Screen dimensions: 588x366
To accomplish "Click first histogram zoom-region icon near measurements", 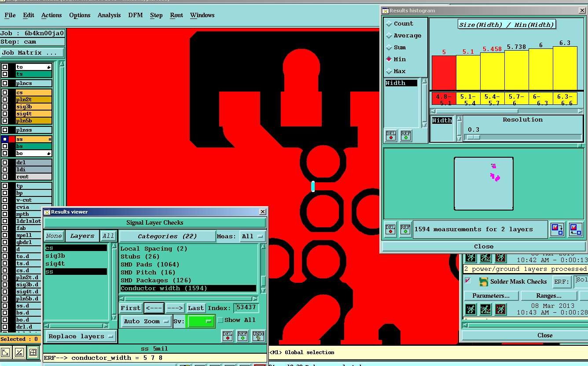I will [x=557, y=229].
